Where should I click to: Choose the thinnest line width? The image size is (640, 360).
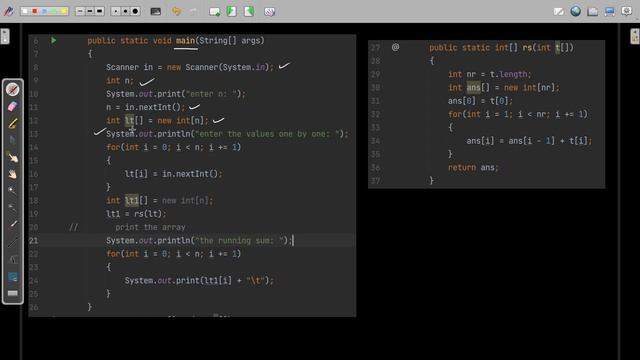[x=80, y=11]
